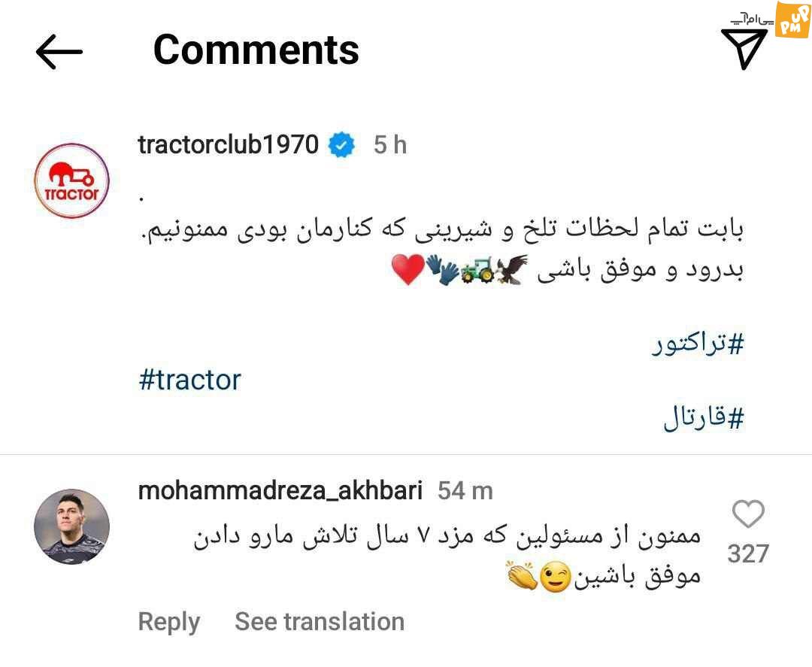812x667 pixels.
Task: Click the clapping hands emoji in comment
Action: (x=522, y=575)
